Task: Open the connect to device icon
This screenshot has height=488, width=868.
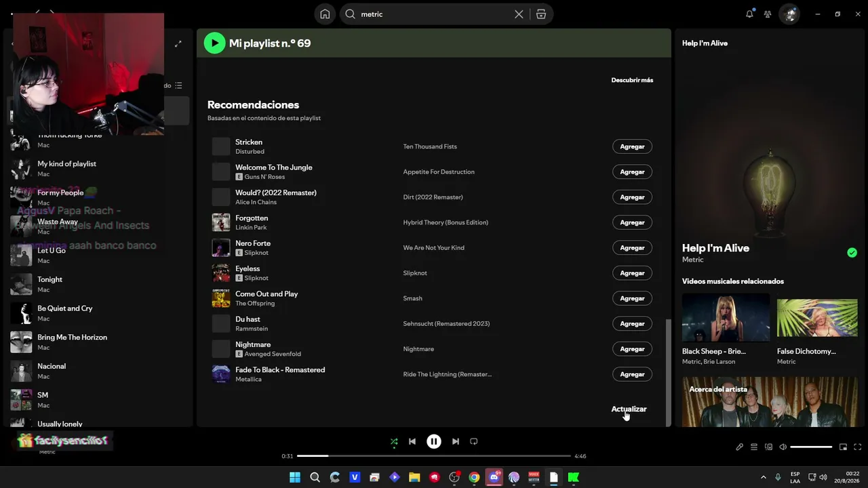Action: click(768, 447)
